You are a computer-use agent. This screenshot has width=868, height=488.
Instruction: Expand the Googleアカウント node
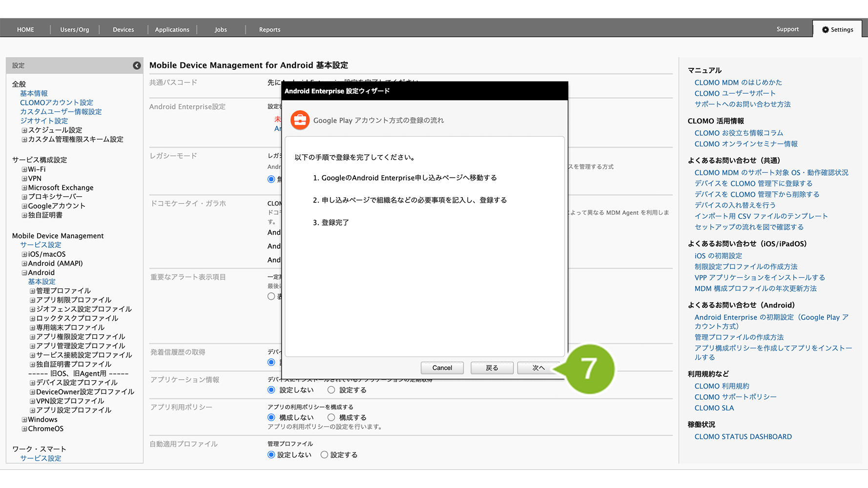24,206
